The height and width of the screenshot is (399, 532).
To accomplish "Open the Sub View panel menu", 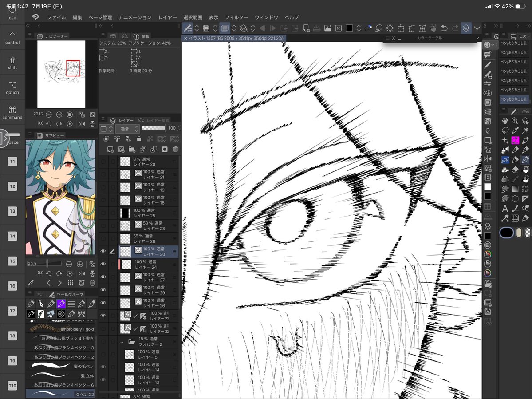I will pyautogui.click(x=30, y=134).
